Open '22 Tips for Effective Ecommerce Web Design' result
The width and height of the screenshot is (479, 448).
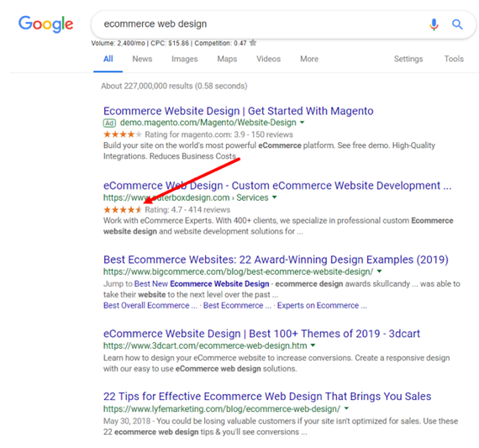[267, 397]
